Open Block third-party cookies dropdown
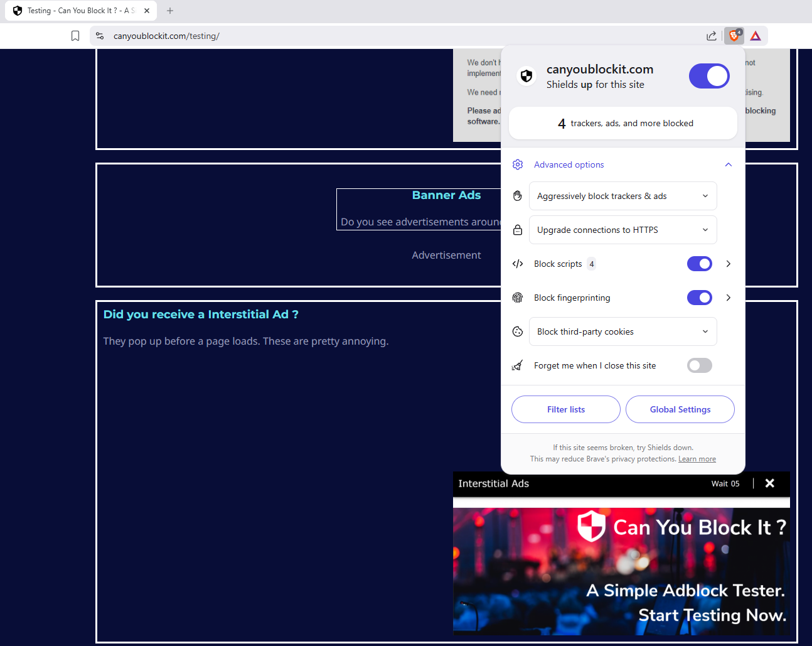Screen dimensions: 812x646 coord(623,331)
